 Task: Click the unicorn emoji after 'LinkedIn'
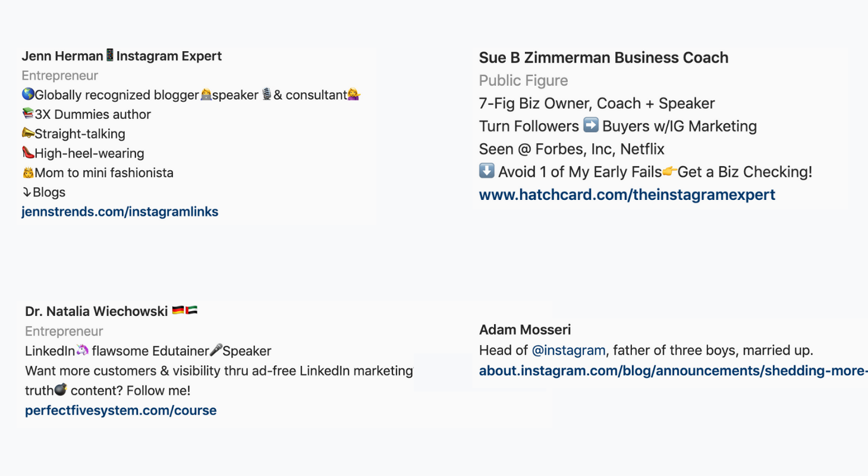pos(82,350)
